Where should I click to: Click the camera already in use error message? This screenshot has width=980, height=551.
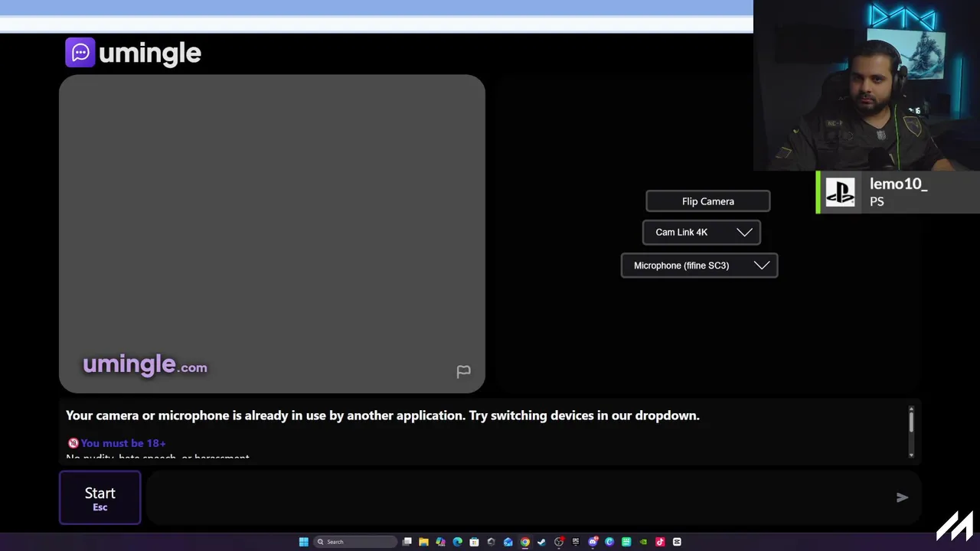383,416
